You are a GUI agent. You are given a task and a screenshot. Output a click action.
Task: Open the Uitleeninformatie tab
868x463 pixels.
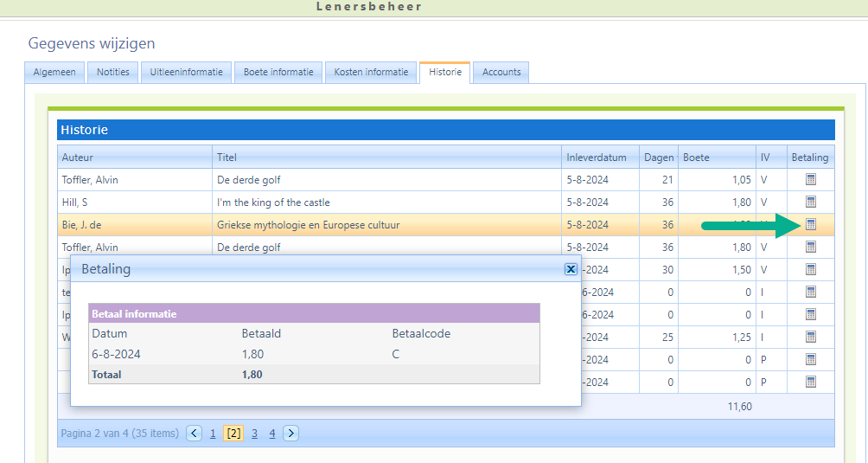point(187,73)
